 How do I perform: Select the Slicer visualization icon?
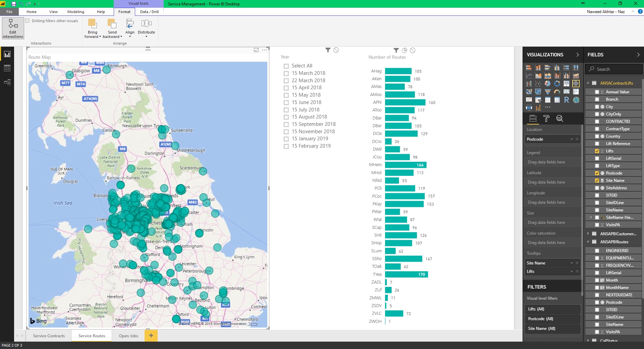[x=538, y=100]
